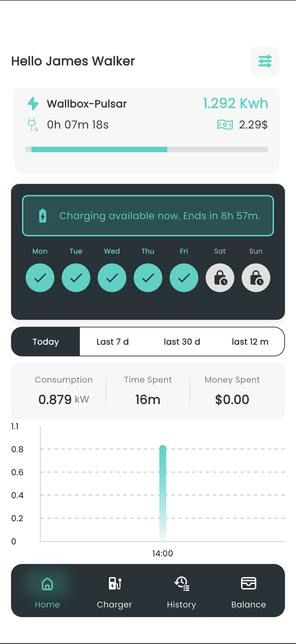The width and height of the screenshot is (296, 644).
Task: Click the charging session progress bar
Action: (147, 149)
